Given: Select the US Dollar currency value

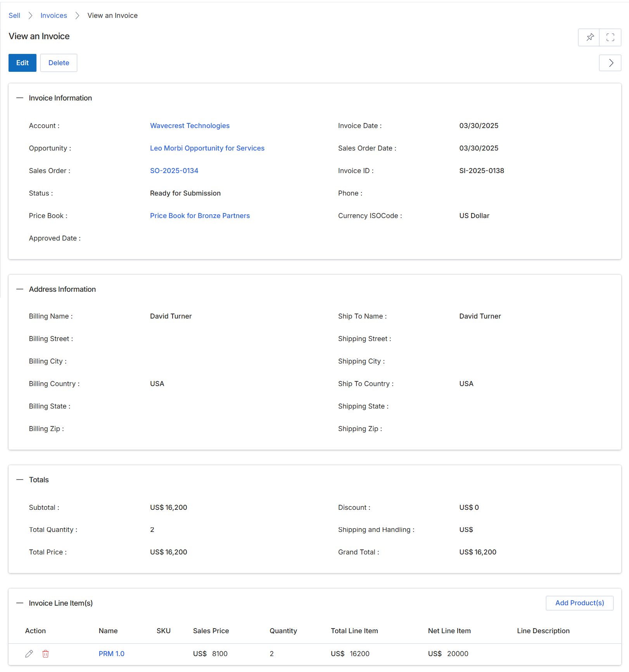Looking at the screenshot, I should coord(474,216).
